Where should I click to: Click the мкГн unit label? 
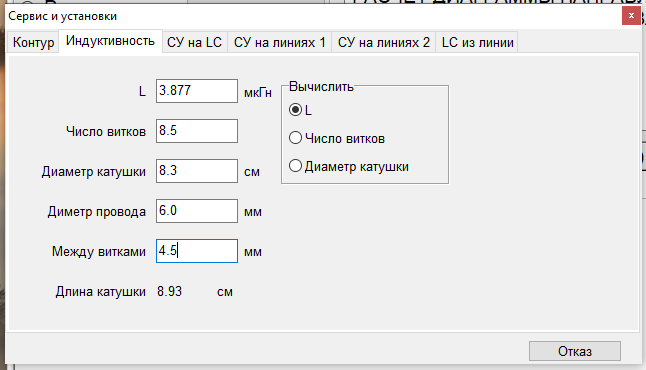258,93
